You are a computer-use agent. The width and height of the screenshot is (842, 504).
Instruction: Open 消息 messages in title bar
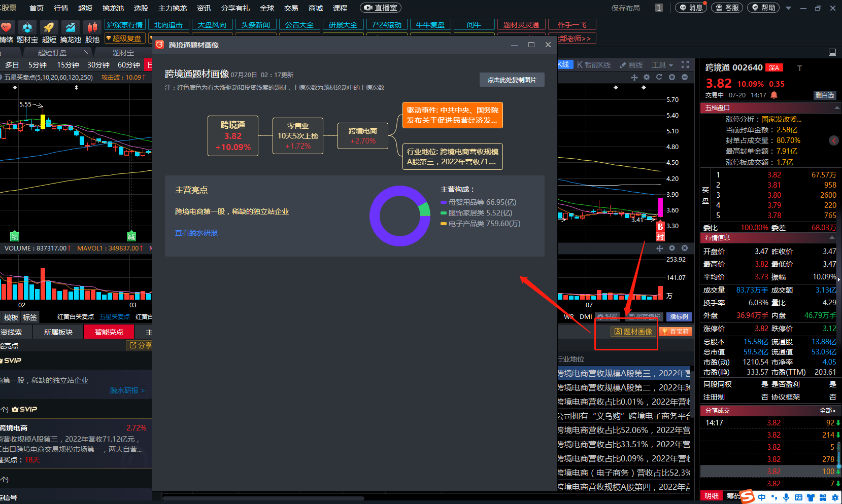pos(691,8)
